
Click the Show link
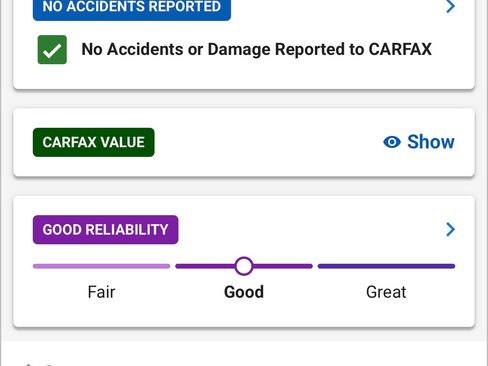point(431,142)
